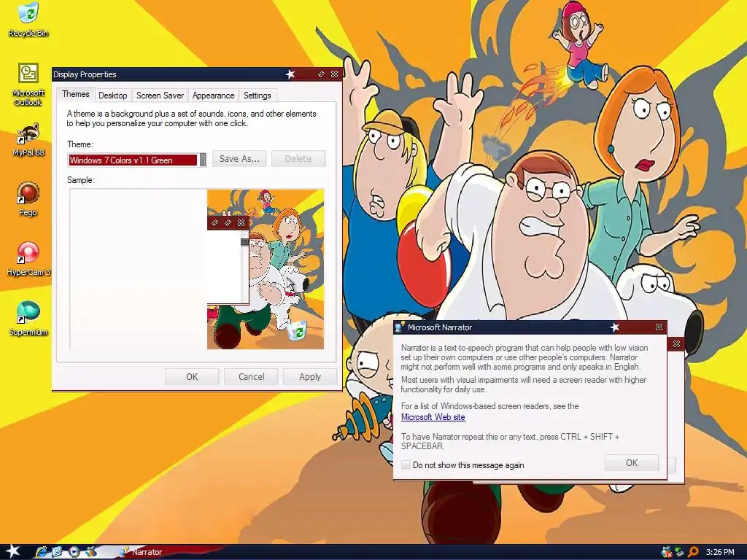Click Outlook Express quick launch icon
Screen dimensions: 747x560
(x=57, y=552)
